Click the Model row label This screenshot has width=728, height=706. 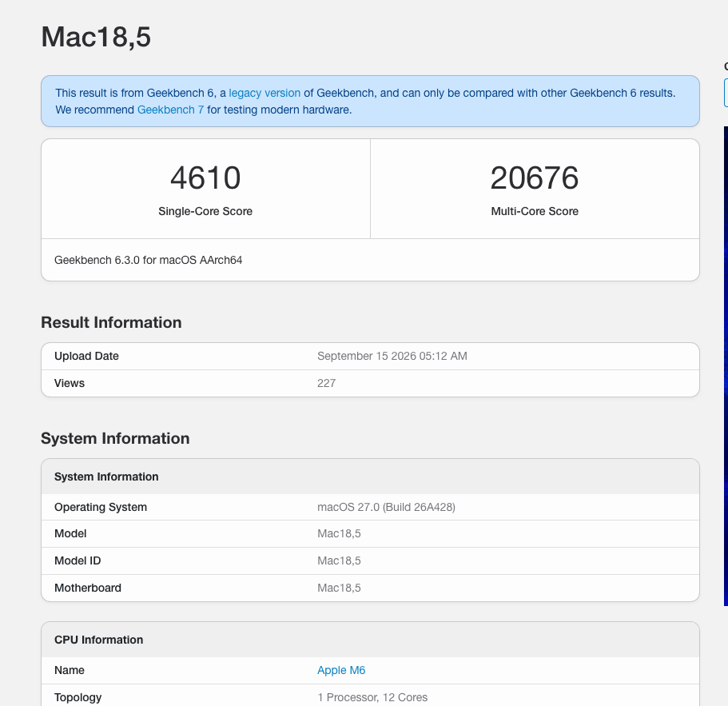pyautogui.click(x=70, y=533)
